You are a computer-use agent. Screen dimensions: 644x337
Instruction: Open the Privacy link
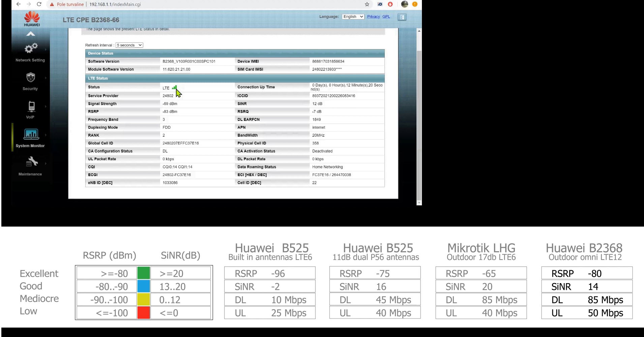coord(373,16)
